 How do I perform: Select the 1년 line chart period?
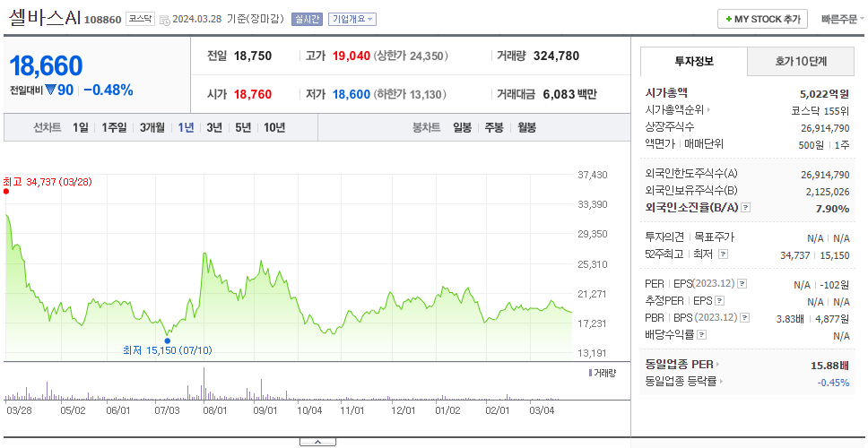(186, 128)
